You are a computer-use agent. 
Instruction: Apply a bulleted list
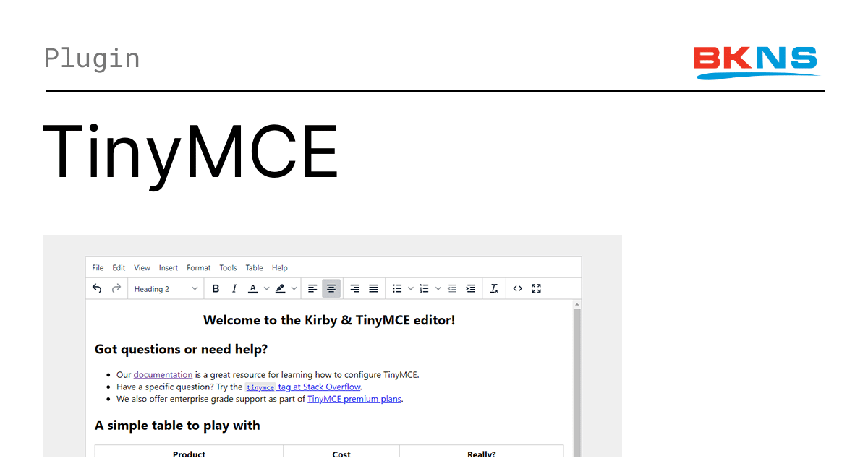tap(396, 288)
